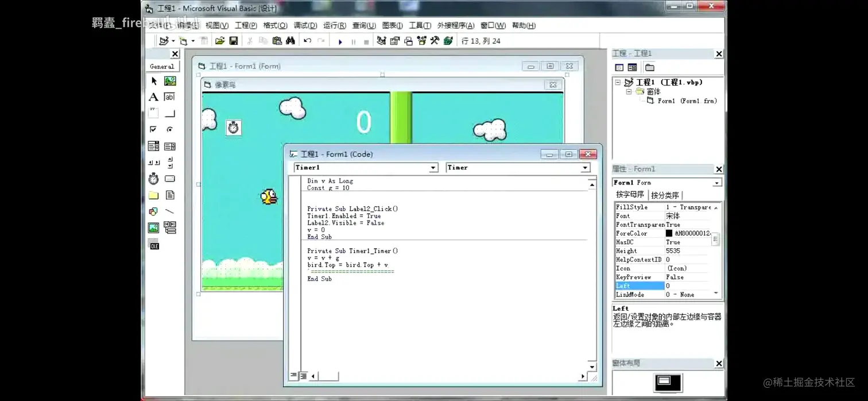Click the Paste toolbar icon
Image resolution: width=868 pixels, height=401 pixels.
click(277, 41)
